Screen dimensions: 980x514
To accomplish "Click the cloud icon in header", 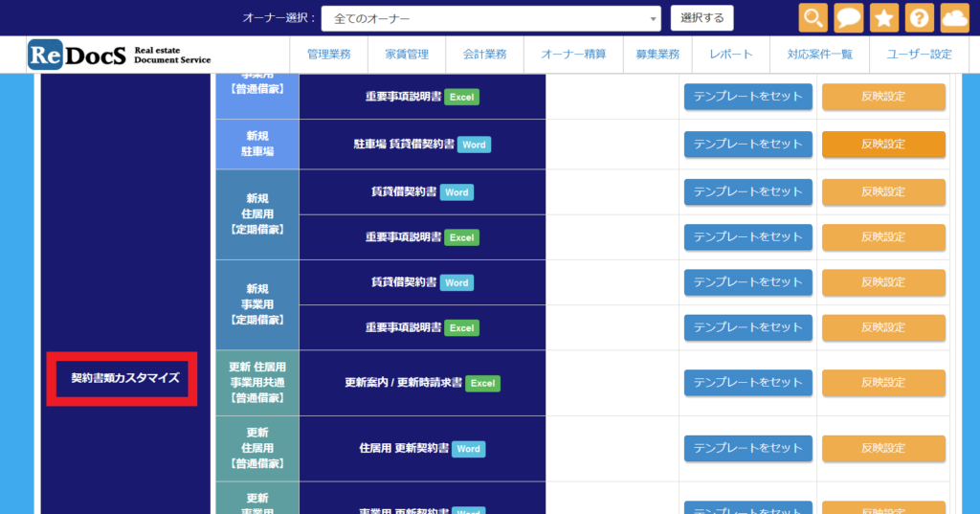I will click(954, 17).
